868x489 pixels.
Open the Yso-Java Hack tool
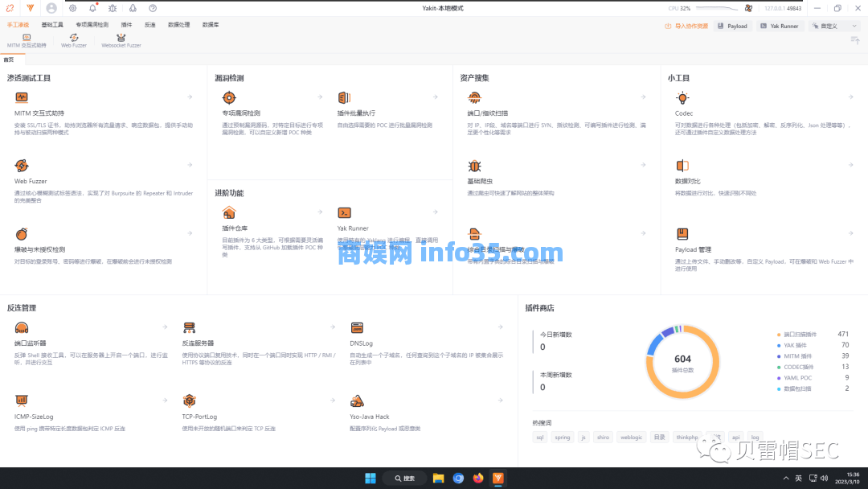[369, 417]
